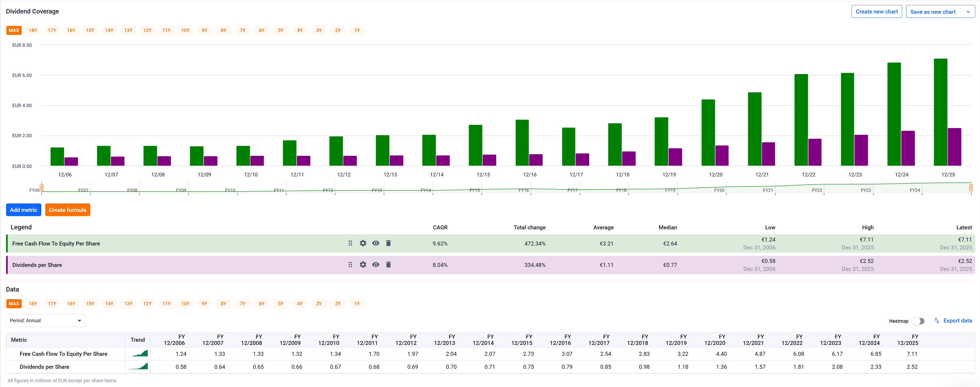Click Free Cash Flow trend sparkline in table
This screenshot has width=980, height=387.
(138, 354)
